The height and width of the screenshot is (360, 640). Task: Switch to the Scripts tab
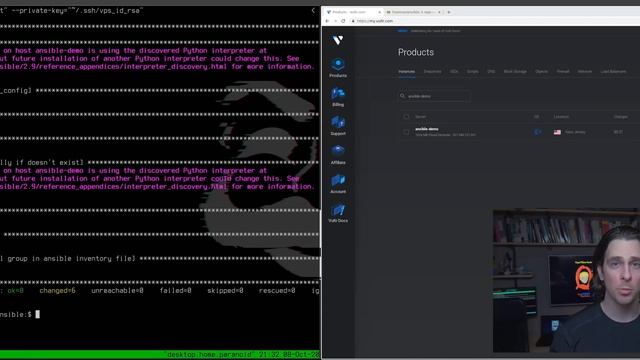(x=473, y=71)
